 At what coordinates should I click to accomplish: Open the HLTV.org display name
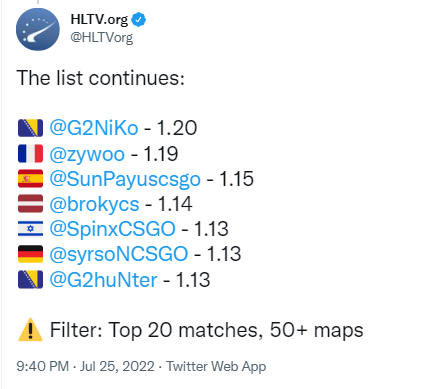(99, 20)
